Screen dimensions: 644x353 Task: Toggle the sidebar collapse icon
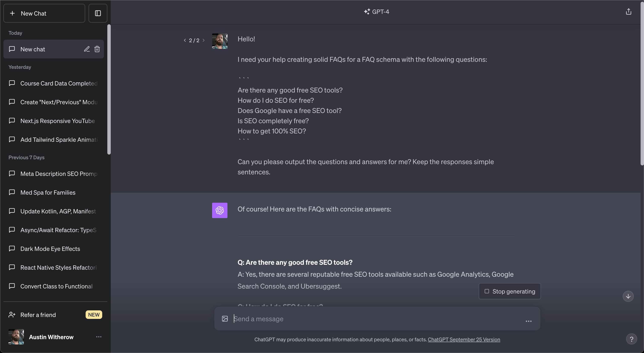click(x=98, y=13)
